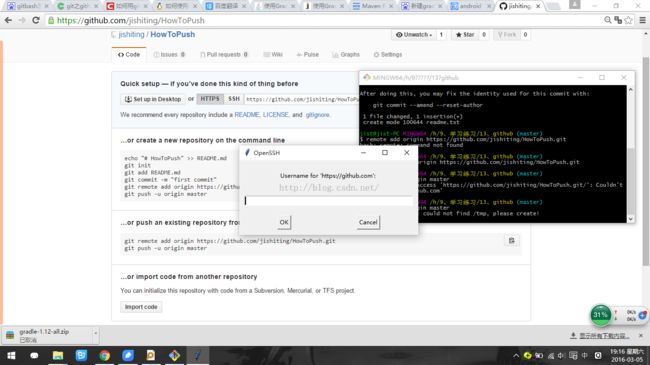The height and width of the screenshot is (365, 650).
Task: Click the translate icon in address bar
Action: (618, 20)
